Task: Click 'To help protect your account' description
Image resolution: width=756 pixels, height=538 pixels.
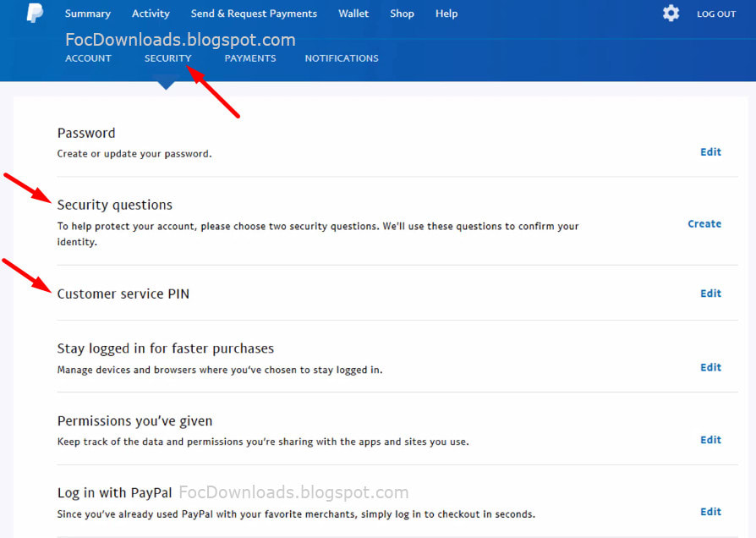Action: (x=318, y=234)
